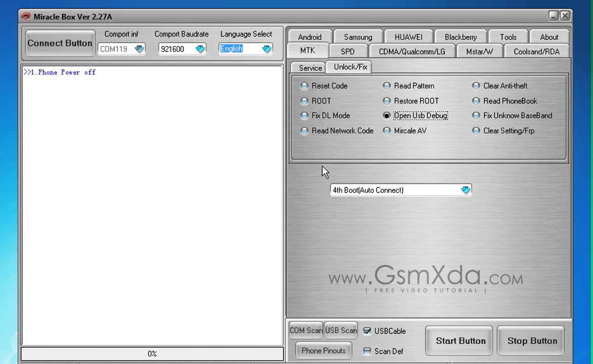Open the Language Select dropdown arrow

tap(267, 49)
